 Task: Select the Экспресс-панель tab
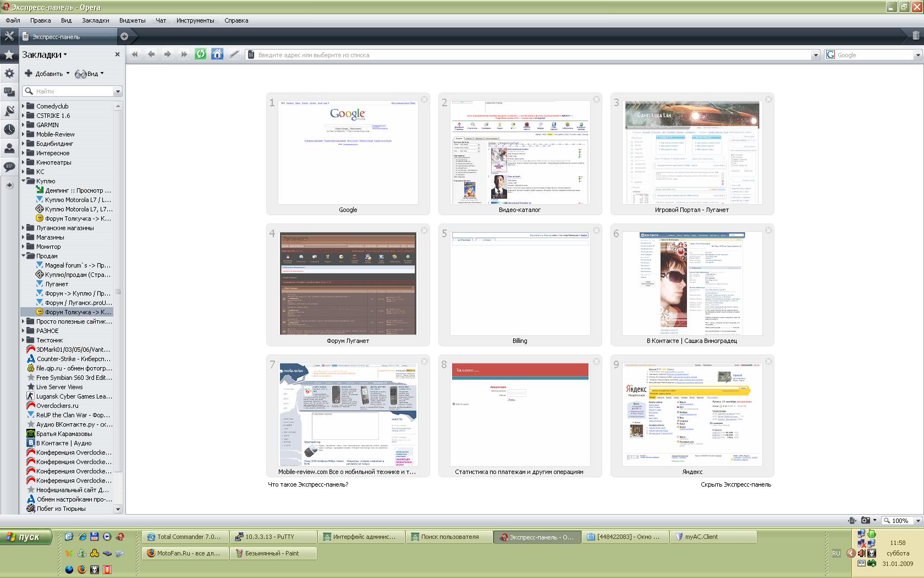[68, 36]
